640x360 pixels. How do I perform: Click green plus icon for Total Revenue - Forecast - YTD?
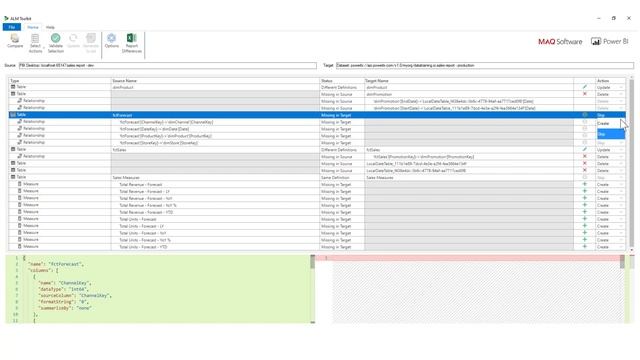click(x=584, y=212)
